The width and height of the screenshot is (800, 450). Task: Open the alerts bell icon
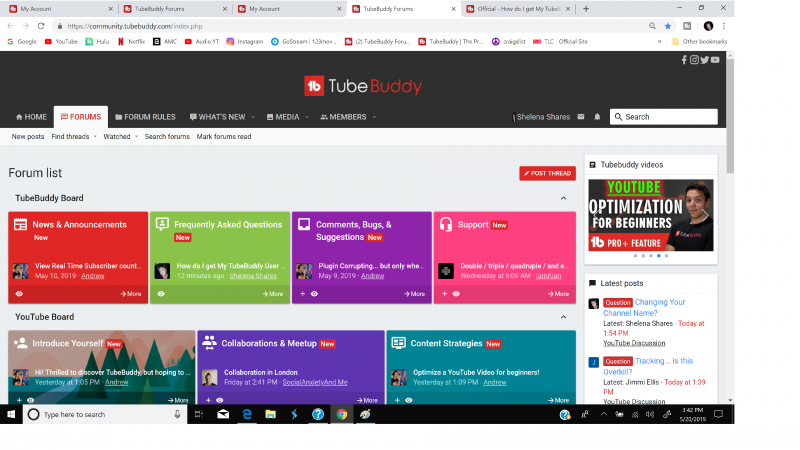(598, 117)
